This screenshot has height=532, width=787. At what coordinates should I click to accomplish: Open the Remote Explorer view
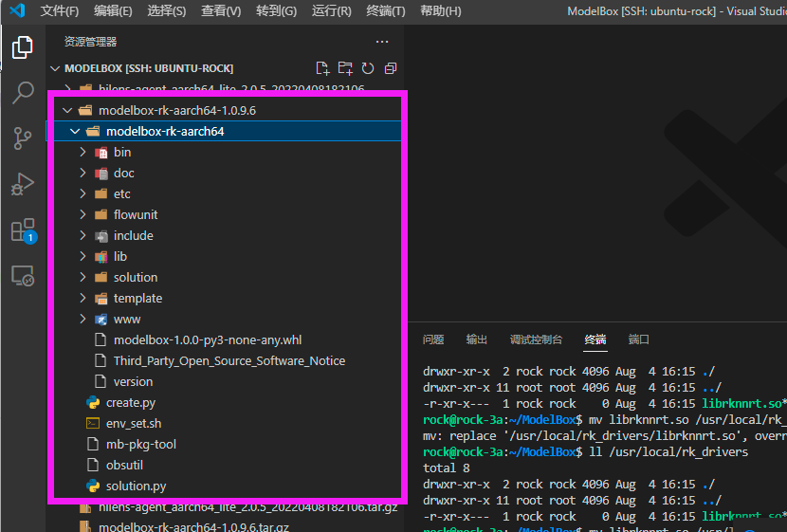23,276
